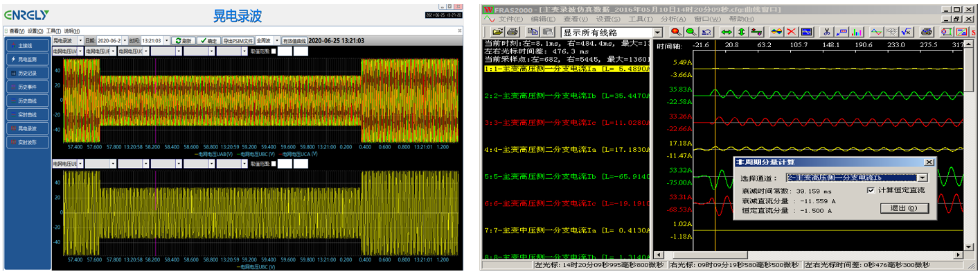Click the channel shift icon after vertical arrows
The image size is (980, 274).
click(x=757, y=31)
